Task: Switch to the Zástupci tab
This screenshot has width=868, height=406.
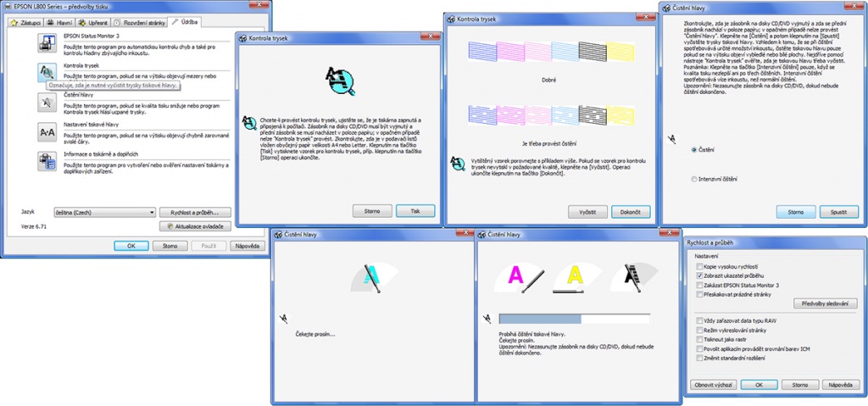Action: (25, 23)
